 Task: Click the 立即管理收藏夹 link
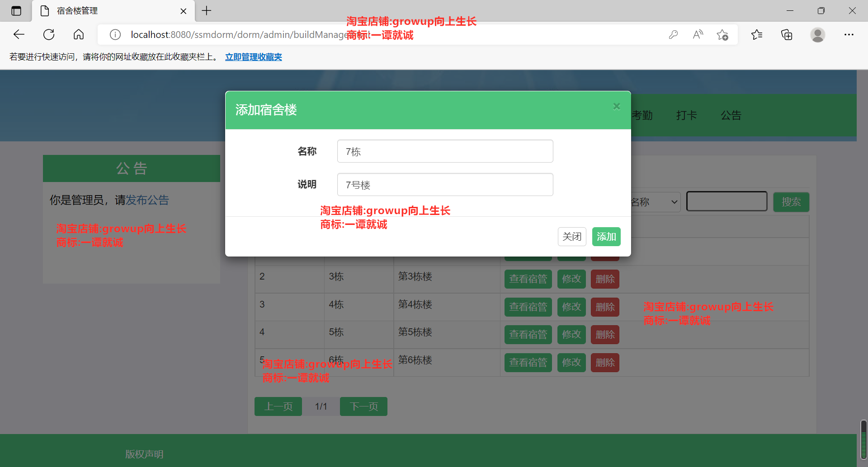(x=254, y=57)
